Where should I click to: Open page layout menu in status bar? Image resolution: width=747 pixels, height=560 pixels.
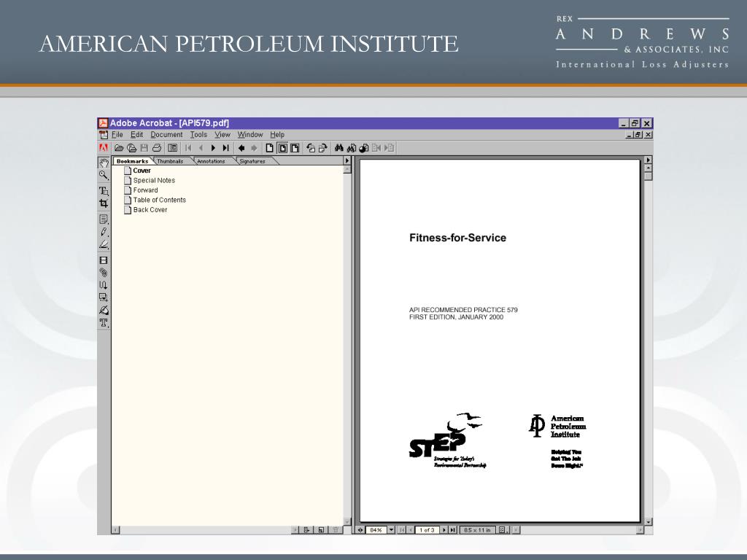(x=503, y=530)
